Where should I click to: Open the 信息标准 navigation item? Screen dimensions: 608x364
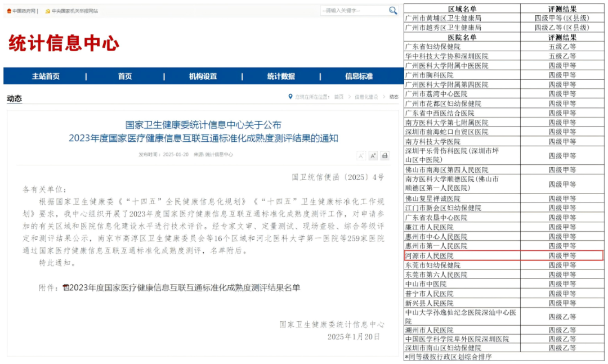click(x=359, y=77)
